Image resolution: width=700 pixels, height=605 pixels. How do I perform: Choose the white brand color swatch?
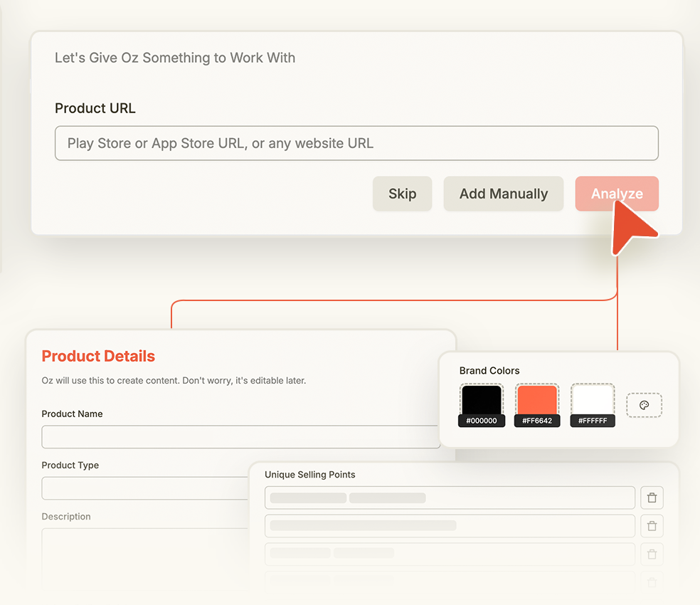(x=593, y=399)
